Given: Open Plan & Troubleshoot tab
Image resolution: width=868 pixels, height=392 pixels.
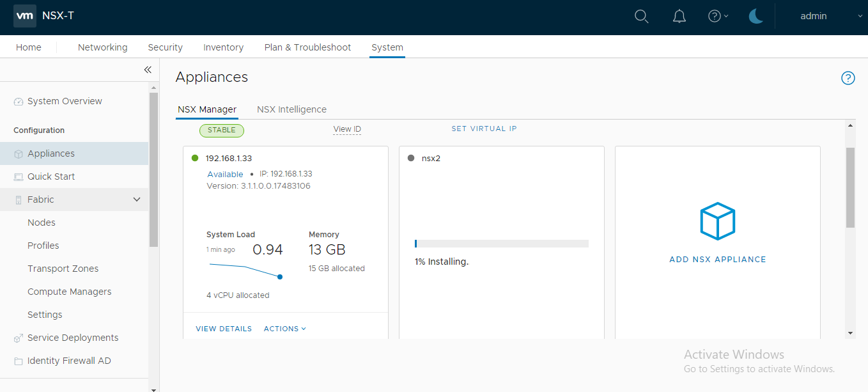Looking at the screenshot, I should pyautogui.click(x=307, y=47).
